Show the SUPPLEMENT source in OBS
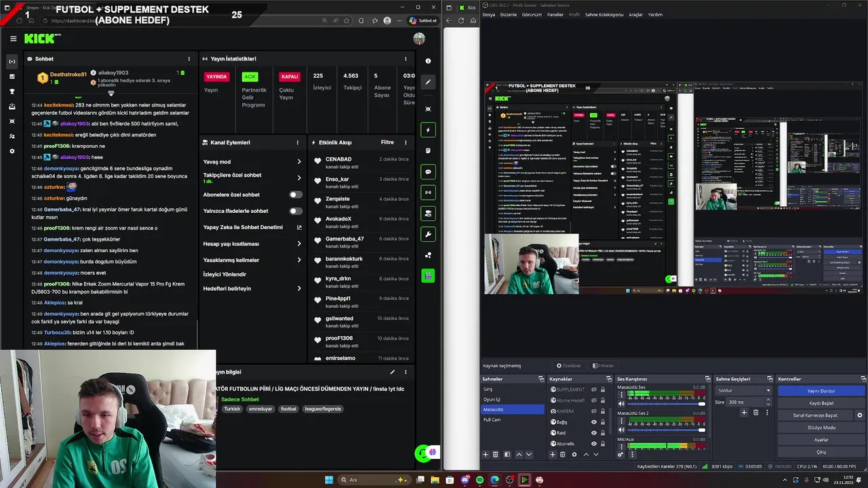 click(x=594, y=390)
